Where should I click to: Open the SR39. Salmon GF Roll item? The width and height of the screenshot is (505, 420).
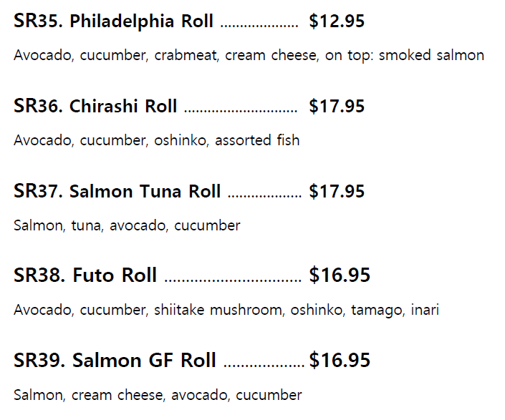115,361
